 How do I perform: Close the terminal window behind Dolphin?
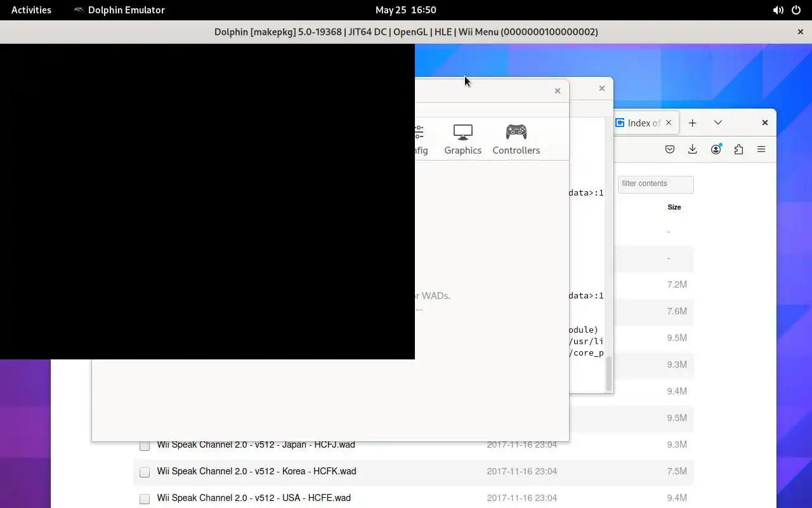click(602, 88)
